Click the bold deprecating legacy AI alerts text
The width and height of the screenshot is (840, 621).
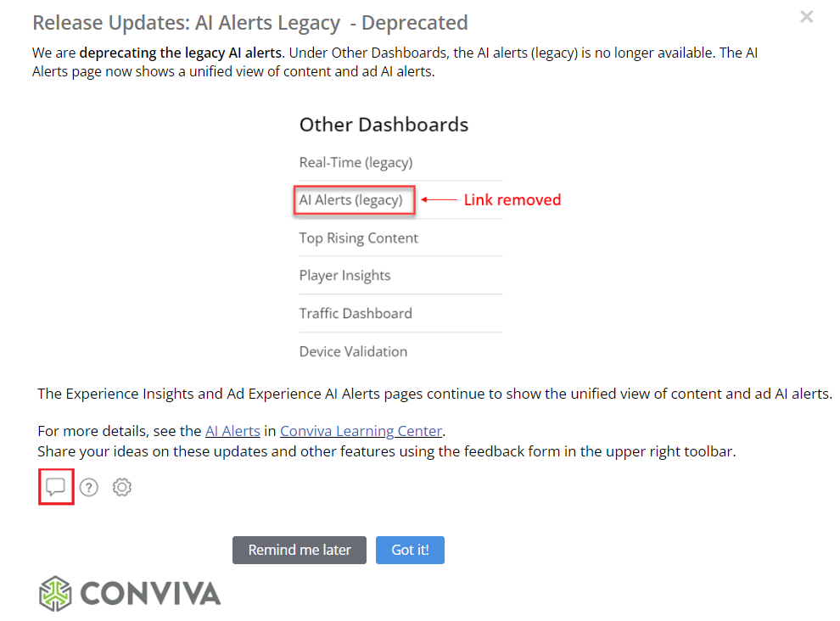pyautogui.click(x=181, y=53)
